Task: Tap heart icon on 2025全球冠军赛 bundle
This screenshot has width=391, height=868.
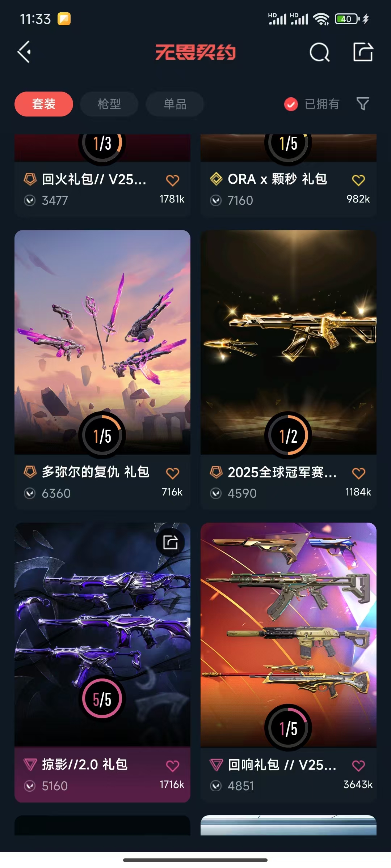Action: 358,473
